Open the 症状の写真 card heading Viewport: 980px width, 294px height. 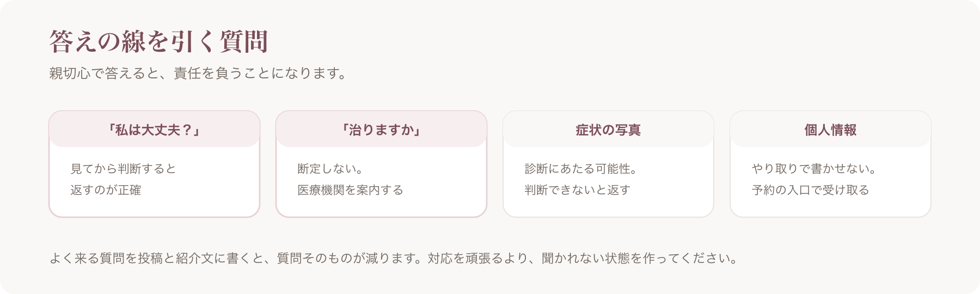[608, 130]
